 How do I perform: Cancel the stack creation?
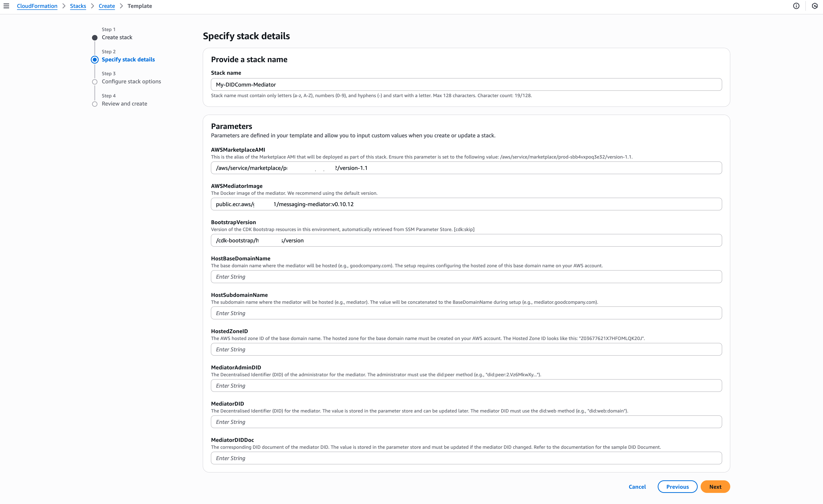pyautogui.click(x=637, y=487)
